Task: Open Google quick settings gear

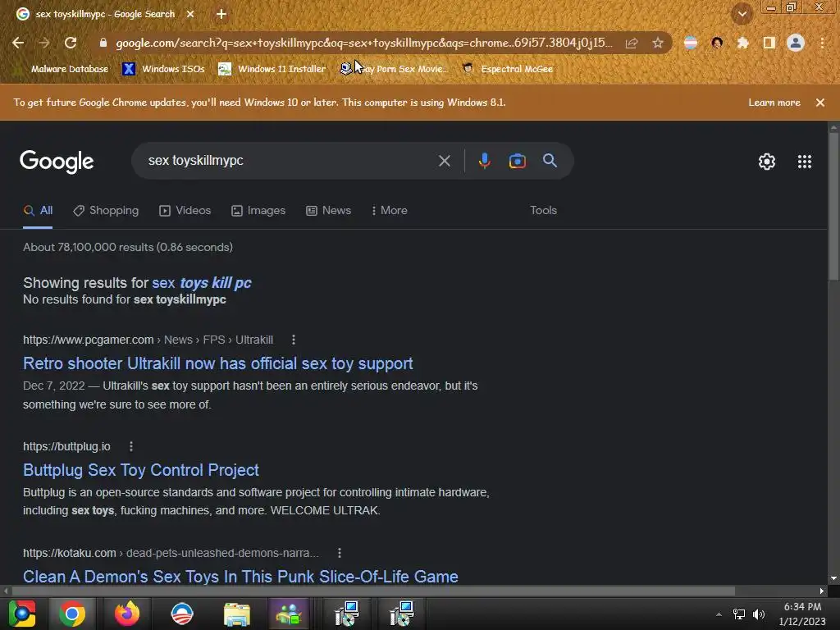Action: (767, 162)
